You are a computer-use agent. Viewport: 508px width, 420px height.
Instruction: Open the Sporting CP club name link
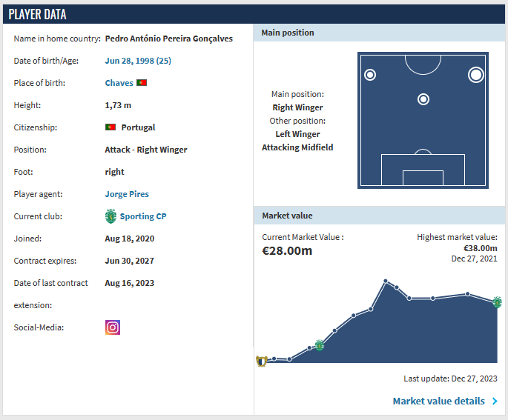click(x=142, y=216)
